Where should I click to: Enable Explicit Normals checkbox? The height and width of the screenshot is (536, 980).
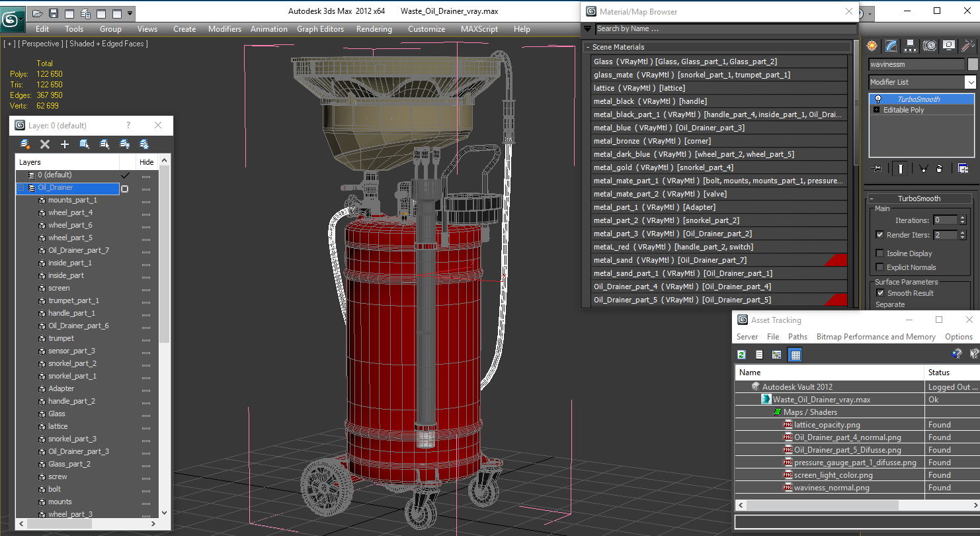pyautogui.click(x=879, y=267)
